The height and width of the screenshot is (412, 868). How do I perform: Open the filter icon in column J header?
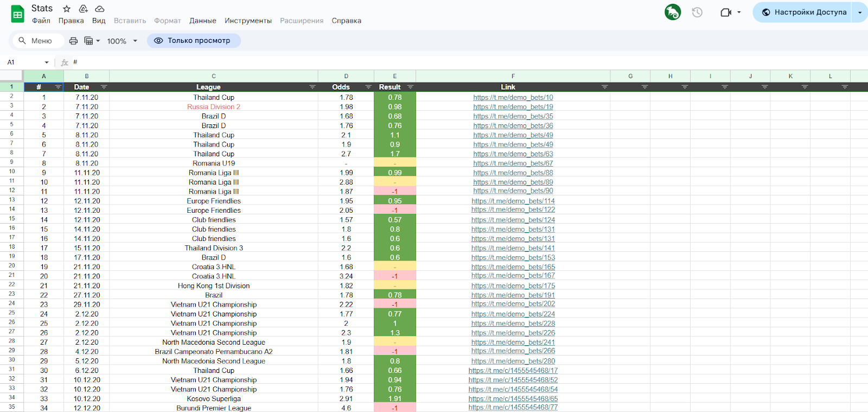click(x=764, y=87)
